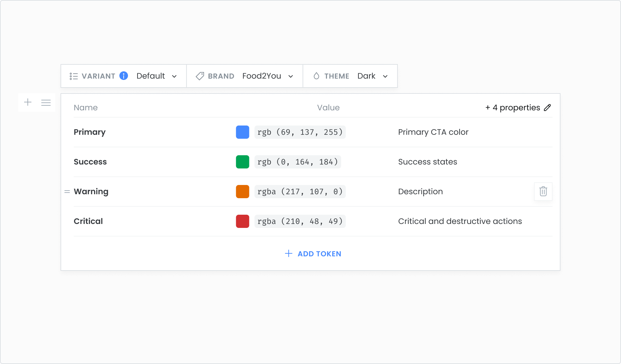
Task: Click the plus icon in Add Token
Action: [x=289, y=253]
